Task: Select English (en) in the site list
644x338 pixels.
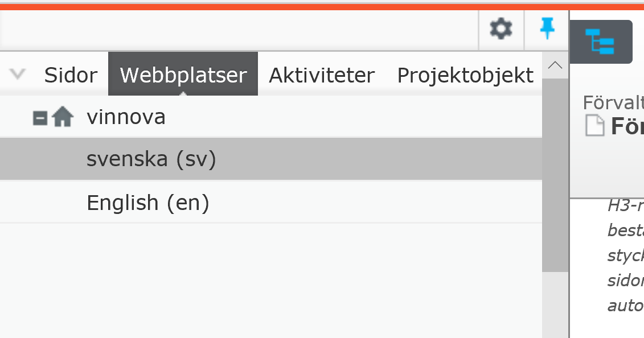Action: click(x=148, y=201)
